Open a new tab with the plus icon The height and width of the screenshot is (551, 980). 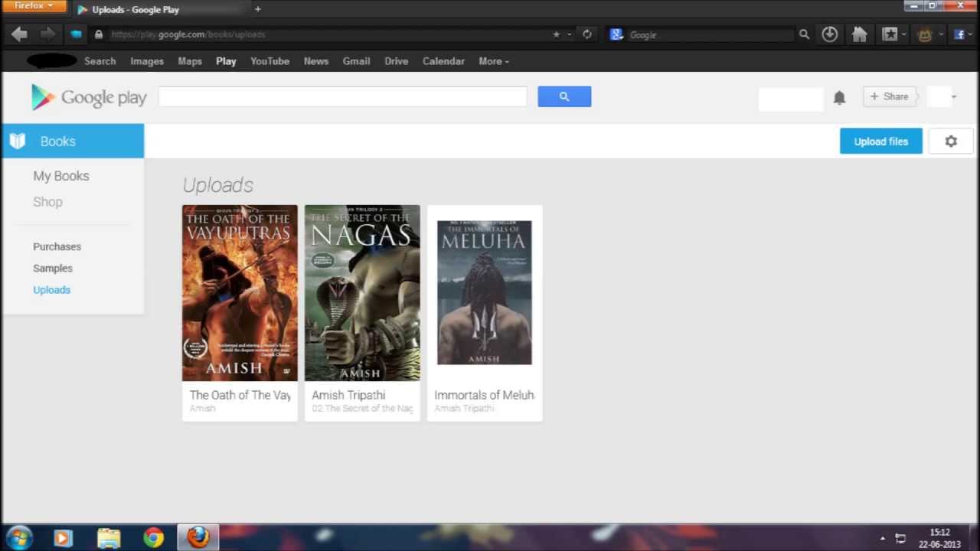(x=258, y=9)
